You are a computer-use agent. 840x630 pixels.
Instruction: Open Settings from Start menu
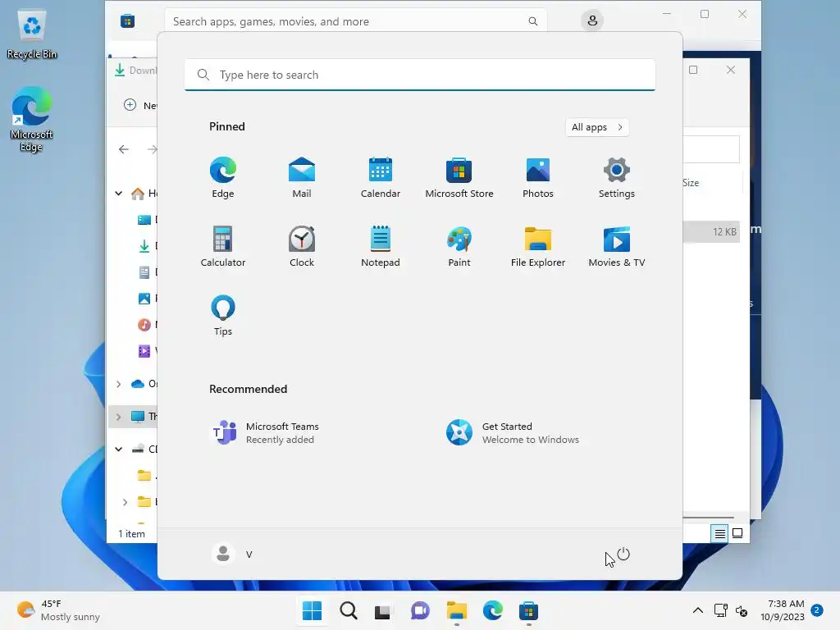tap(617, 178)
